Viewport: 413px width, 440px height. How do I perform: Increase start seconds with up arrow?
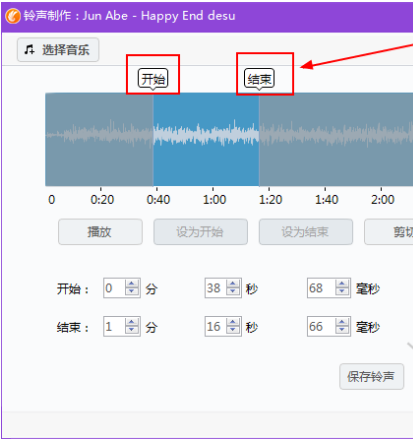coord(233,284)
